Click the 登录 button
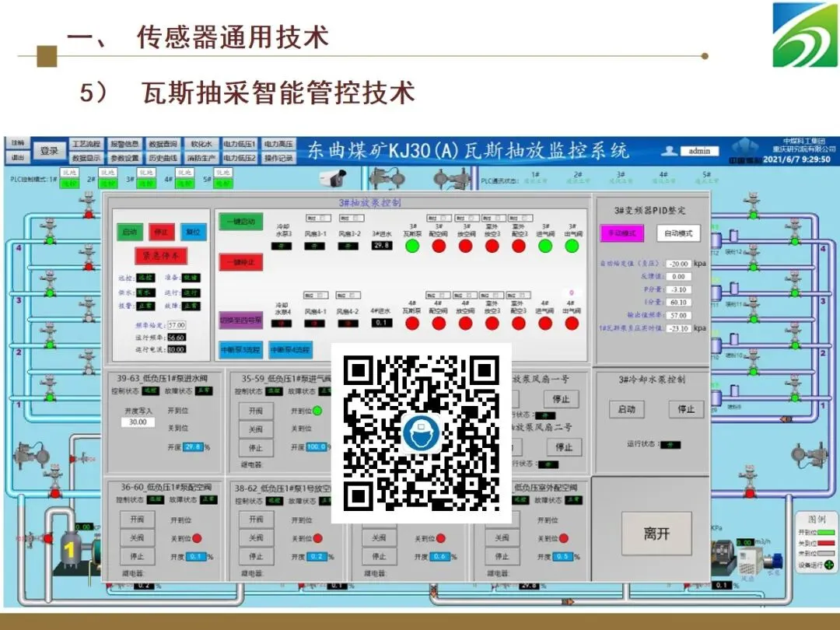 click(x=49, y=151)
